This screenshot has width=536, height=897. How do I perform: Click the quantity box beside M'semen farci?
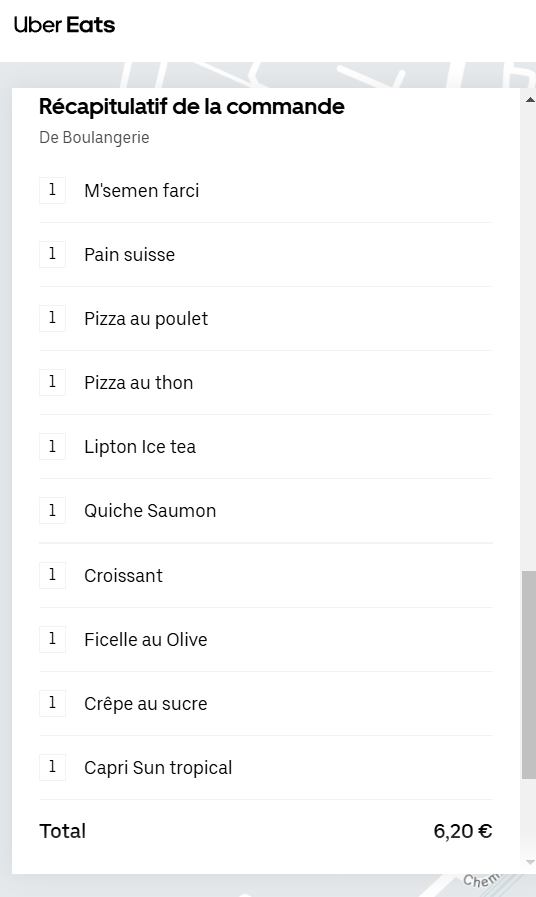[52, 190]
